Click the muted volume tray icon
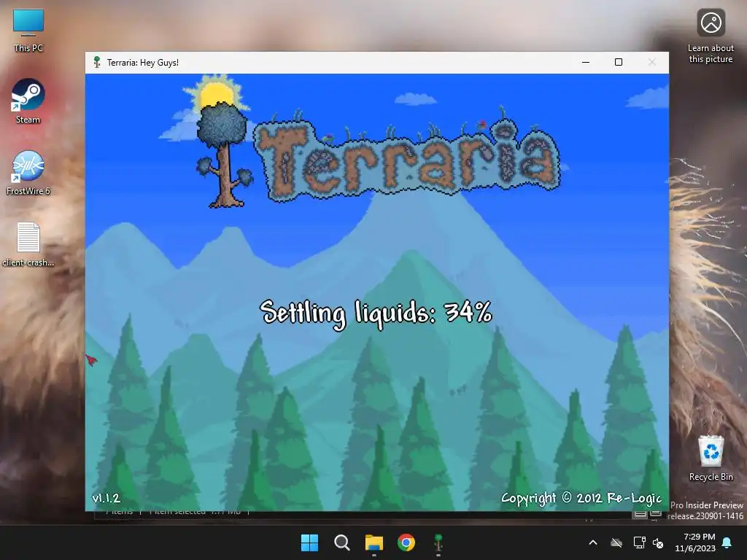This screenshot has width=747, height=560. 658,542
